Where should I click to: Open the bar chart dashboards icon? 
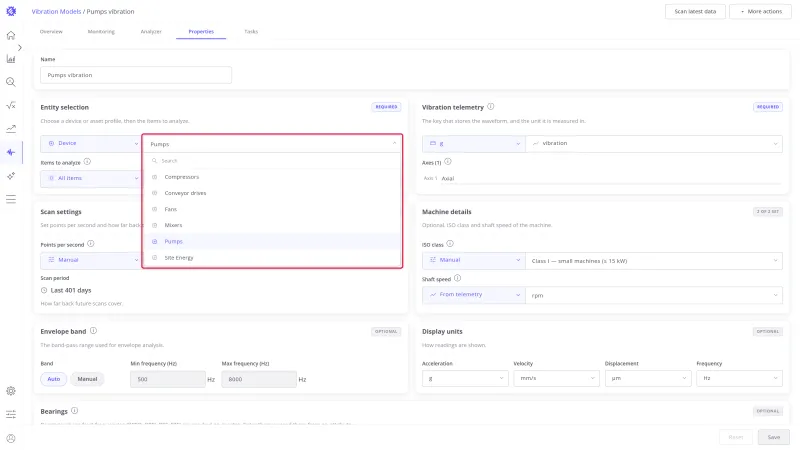tap(11, 59)
